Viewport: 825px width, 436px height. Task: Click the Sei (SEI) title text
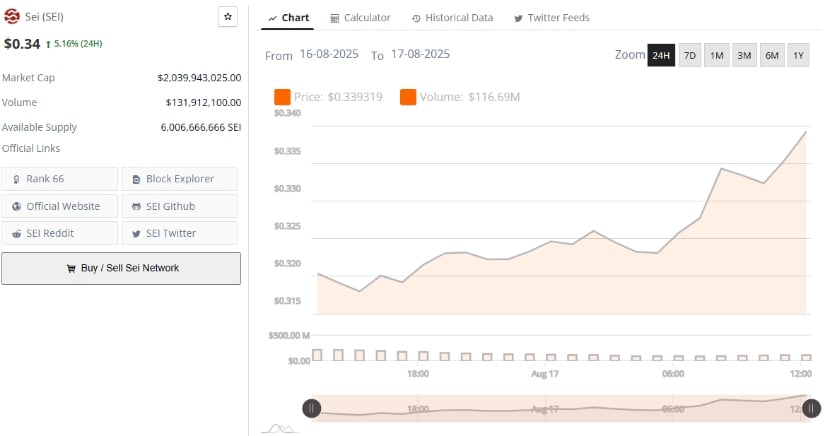pyautogui.click(x=44, y=17)
